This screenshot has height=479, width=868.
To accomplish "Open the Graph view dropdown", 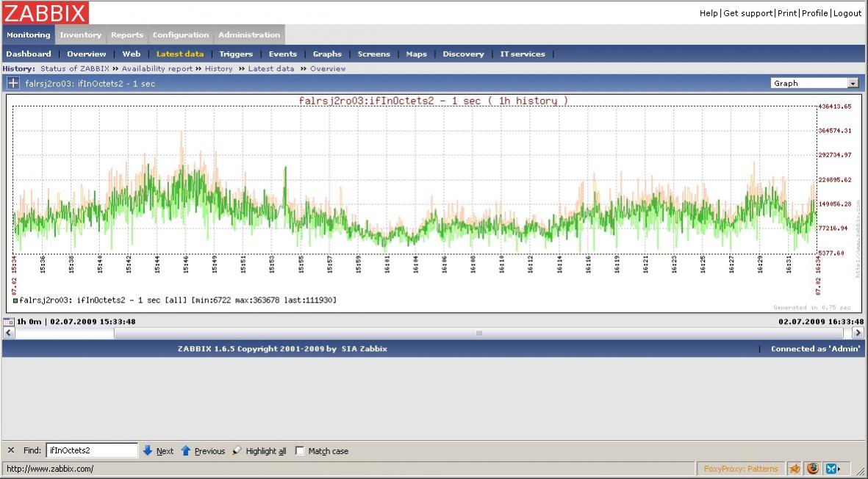I will click(814, 83).
